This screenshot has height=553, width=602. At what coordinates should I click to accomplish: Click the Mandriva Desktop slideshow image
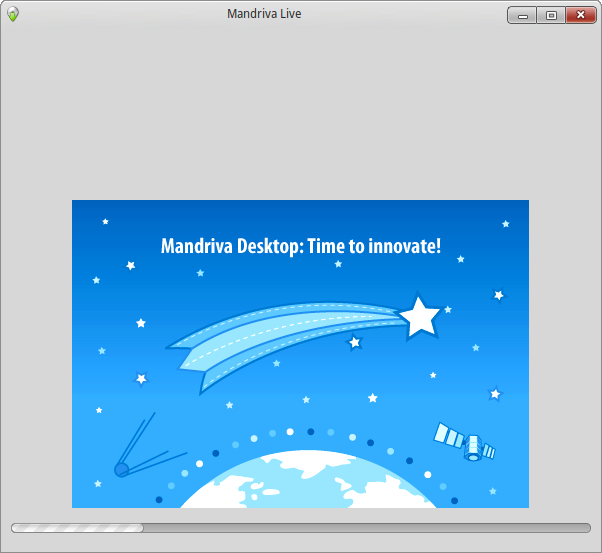pos(300,354)
